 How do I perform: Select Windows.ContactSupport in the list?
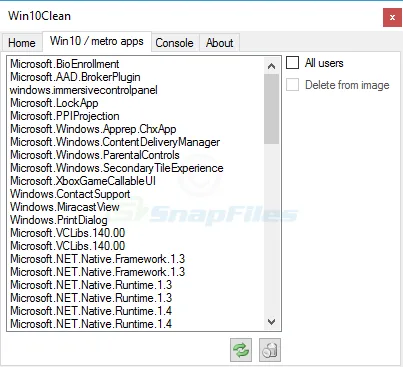[x=135, y=194]
